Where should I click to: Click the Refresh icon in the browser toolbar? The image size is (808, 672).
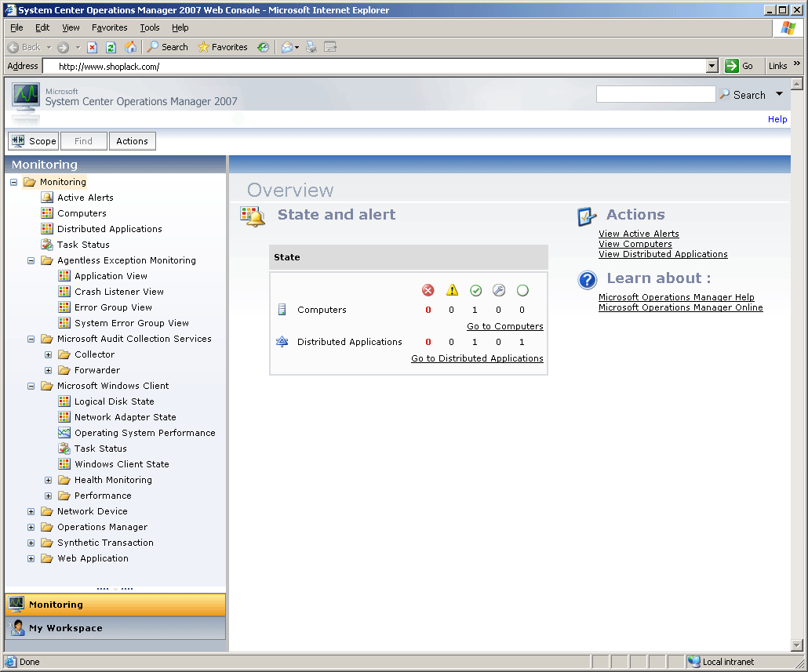pos(111,47)
